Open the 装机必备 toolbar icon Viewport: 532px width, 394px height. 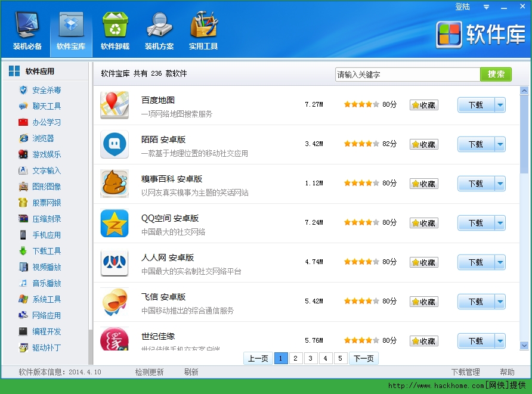[27, 27]
